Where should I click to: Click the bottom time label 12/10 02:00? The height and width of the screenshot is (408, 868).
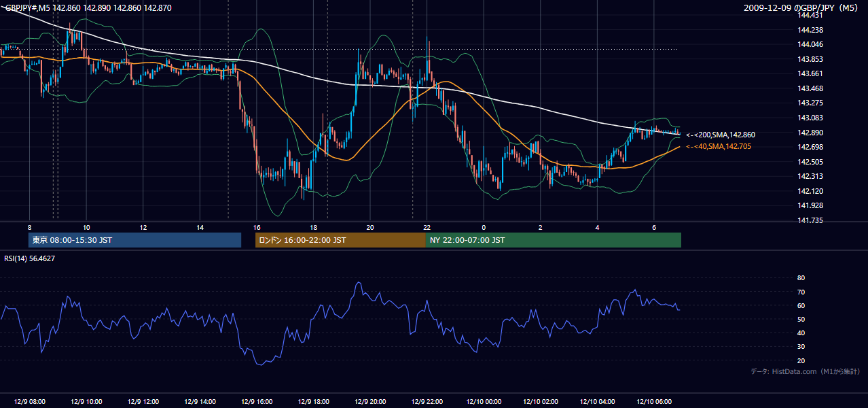click(x=540, y=402)
